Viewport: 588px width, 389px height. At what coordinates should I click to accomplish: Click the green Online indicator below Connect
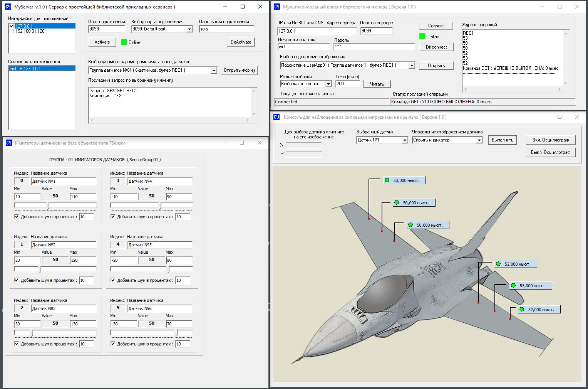coord(422,36)
